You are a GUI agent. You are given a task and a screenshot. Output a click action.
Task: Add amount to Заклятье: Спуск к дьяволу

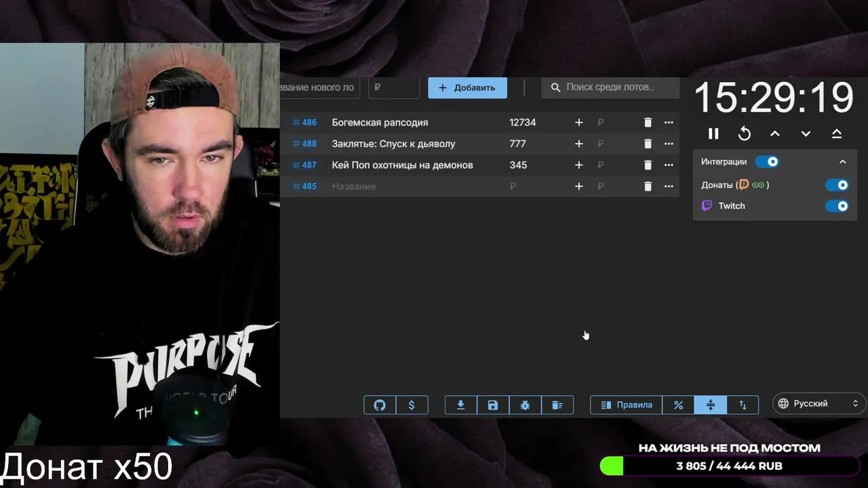click(x=578, y=144)
